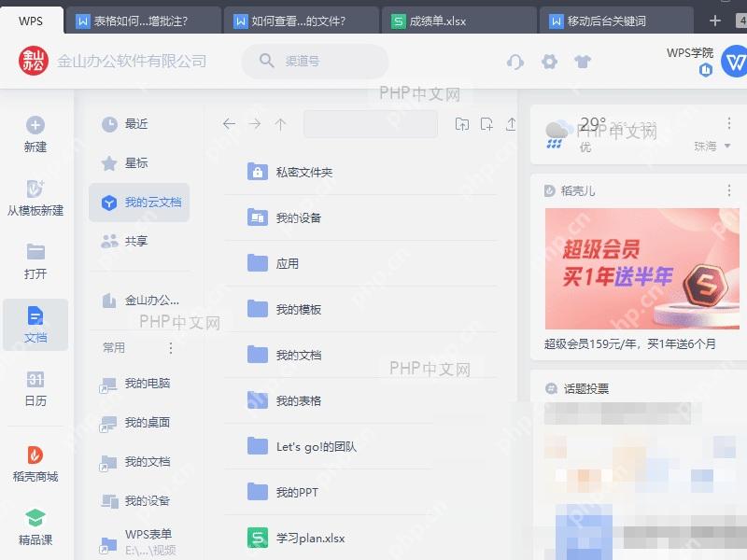Click the upload toolbar icon
Screen dimensions: 747x560
click(x=511, y=124)
